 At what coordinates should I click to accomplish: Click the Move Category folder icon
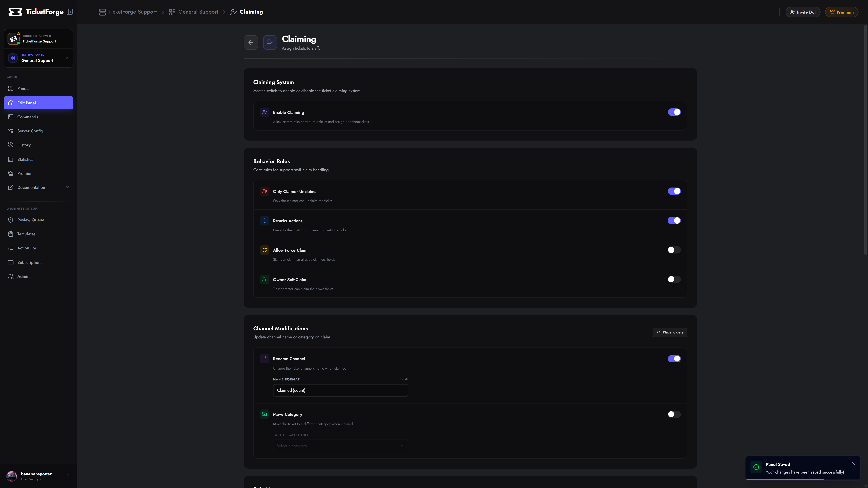(x=264, y=414)
